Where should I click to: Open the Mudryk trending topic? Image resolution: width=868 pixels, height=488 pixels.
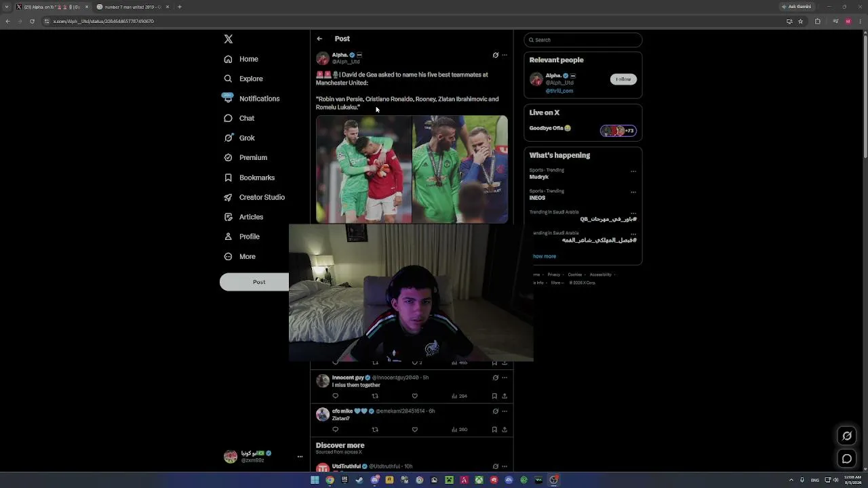(539, 177)
